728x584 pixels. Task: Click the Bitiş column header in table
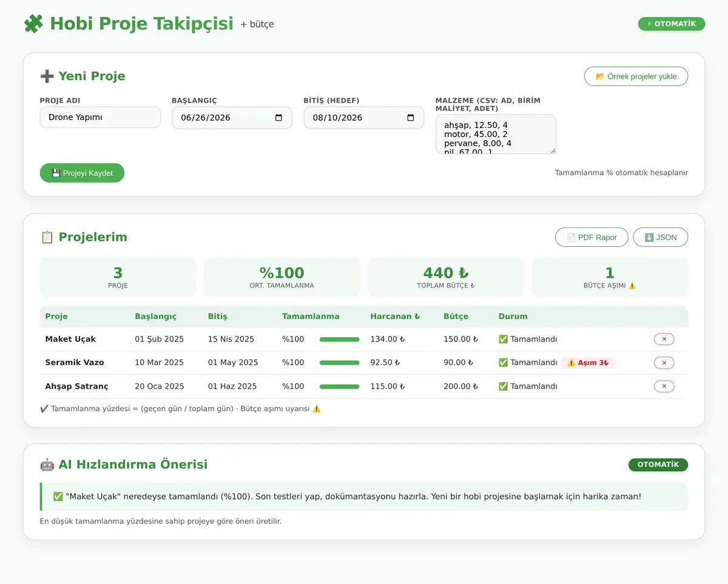tap(218, 316)
